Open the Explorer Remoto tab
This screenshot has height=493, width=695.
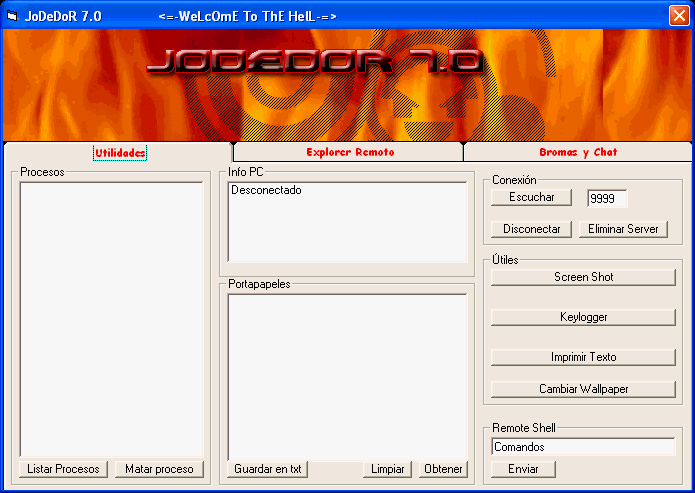tap(350, 152)
